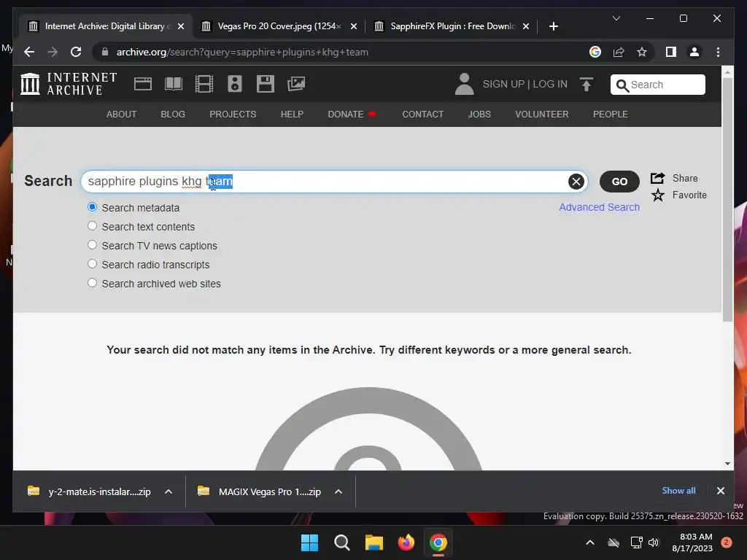
Task: Open the Images icon
Action: pos(296,84)
